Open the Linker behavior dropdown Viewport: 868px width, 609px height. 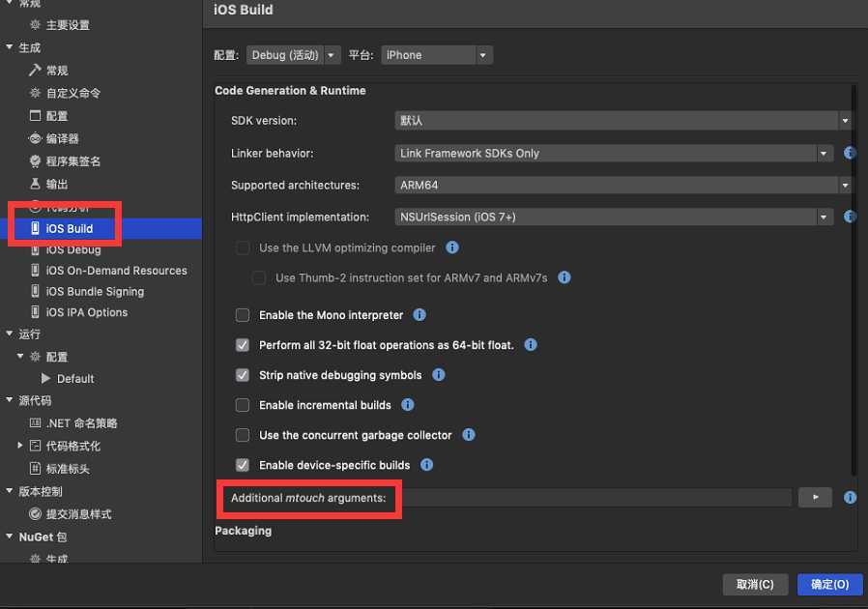tap(614, 153)
